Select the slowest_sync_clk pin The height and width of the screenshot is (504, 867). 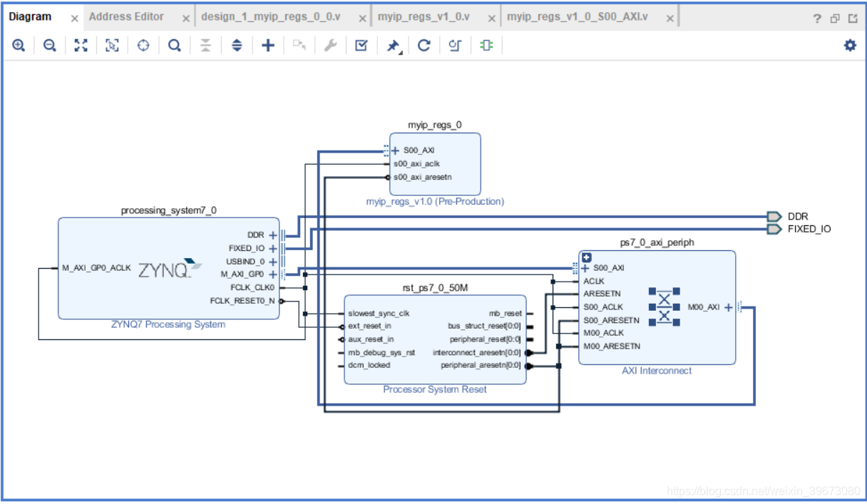click(379, 314)
